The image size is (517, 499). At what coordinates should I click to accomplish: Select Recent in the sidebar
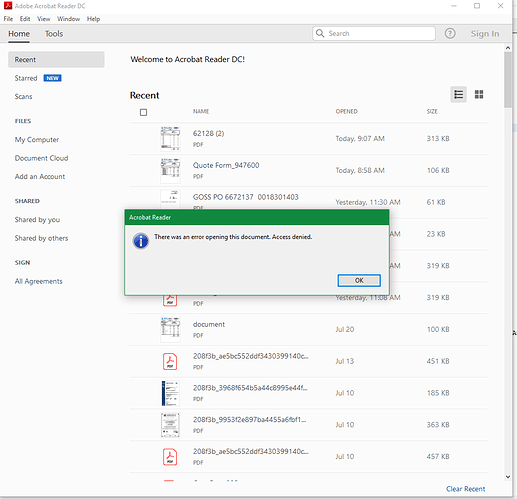click(56, 60)
